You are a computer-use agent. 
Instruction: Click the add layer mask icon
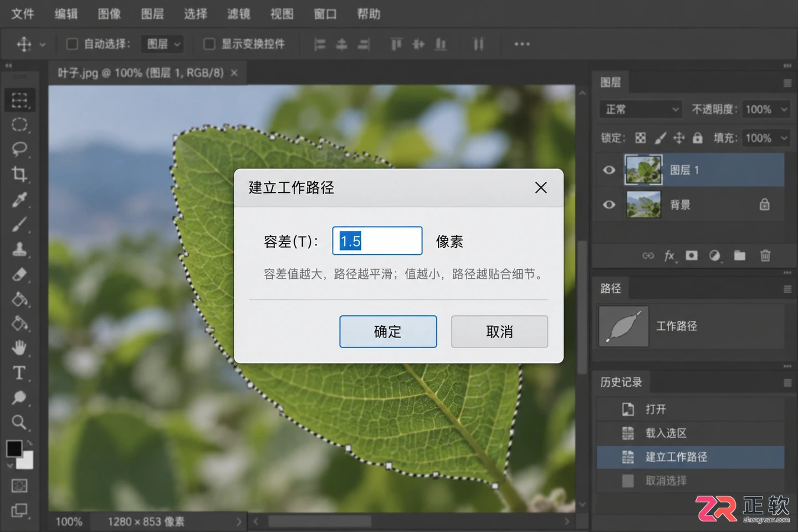tap(692, 255)
